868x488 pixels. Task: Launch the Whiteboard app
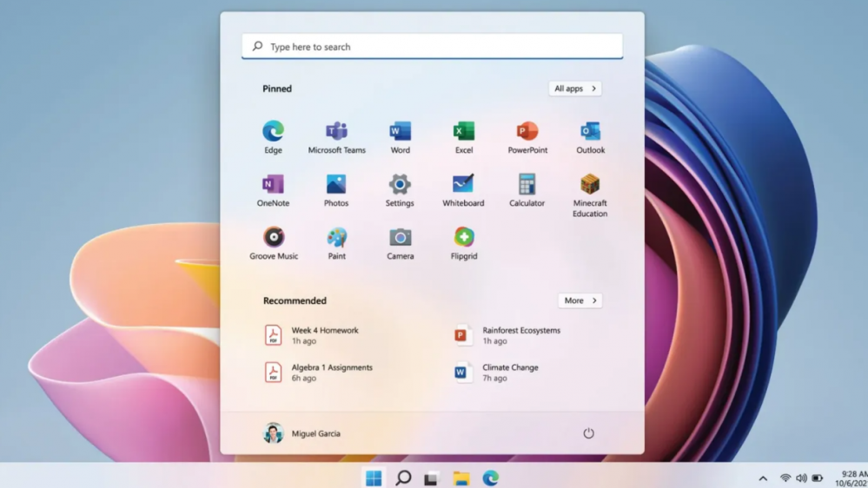coord(463,190)
